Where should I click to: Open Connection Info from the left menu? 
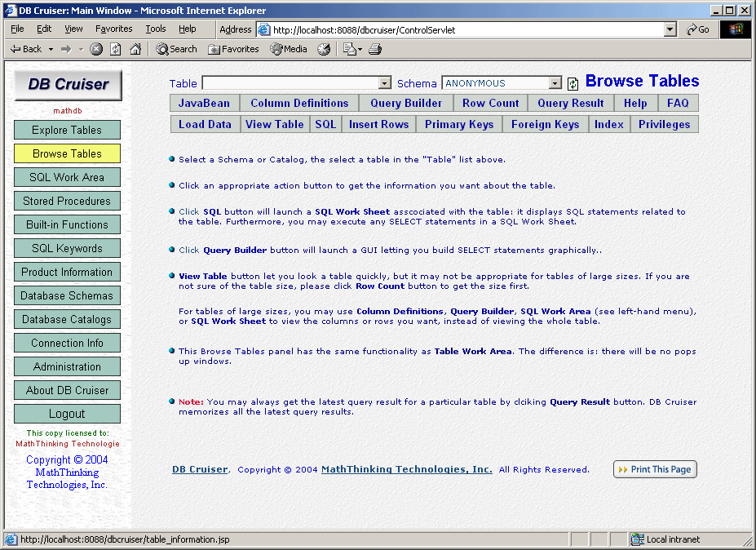[67, 343]
